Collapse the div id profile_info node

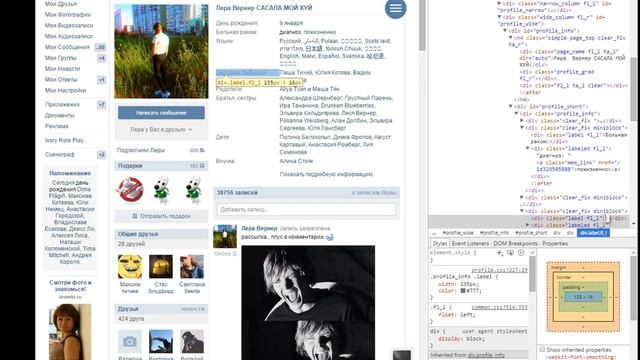[505, 31]
